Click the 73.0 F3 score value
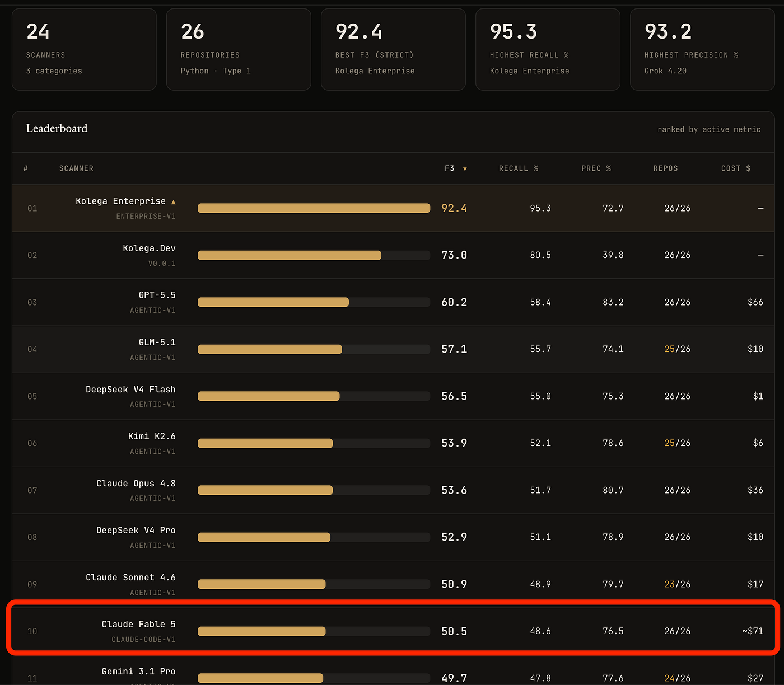784x685 pixels. 454,255
